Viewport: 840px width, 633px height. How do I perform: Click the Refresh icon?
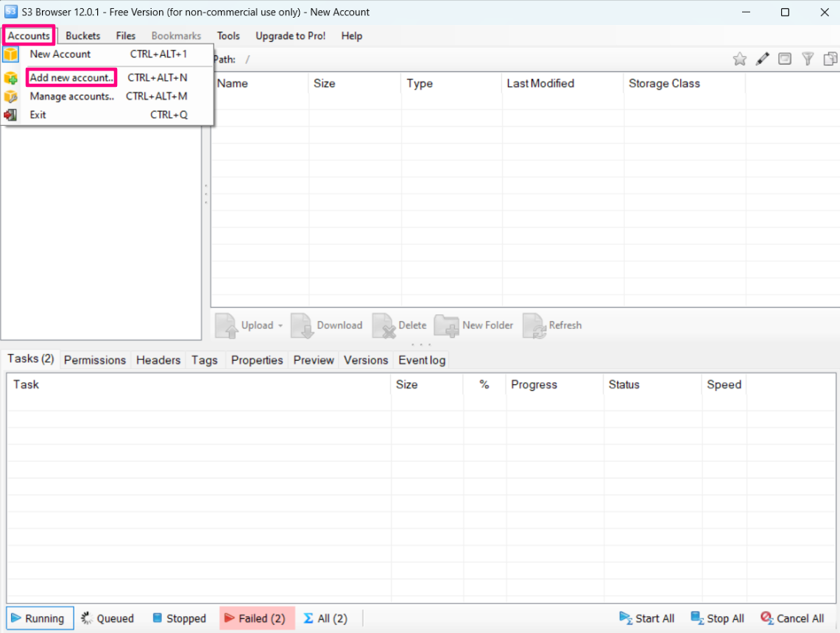pos(534,325)
